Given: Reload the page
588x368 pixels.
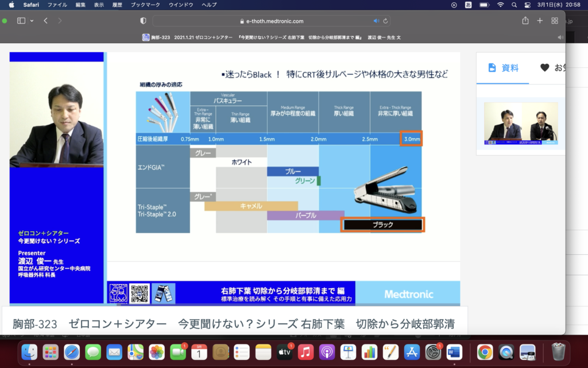Looking at the screenshot, I should [x=386, y=21].
